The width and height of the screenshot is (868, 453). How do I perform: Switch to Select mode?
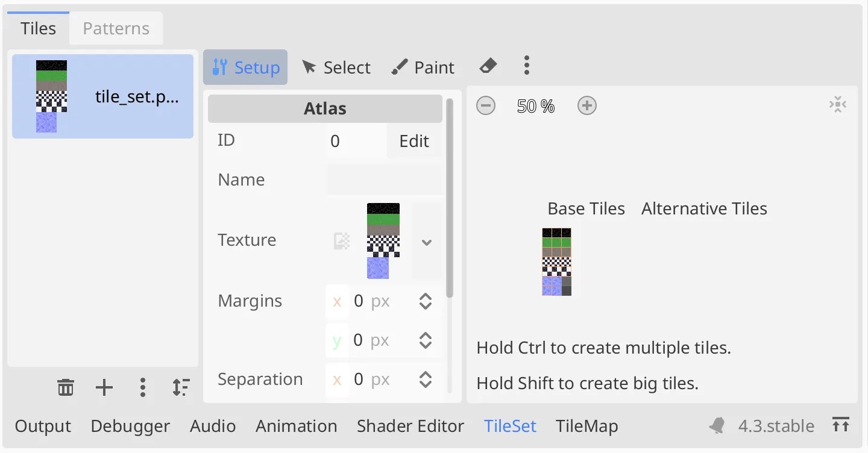(336, 67)
